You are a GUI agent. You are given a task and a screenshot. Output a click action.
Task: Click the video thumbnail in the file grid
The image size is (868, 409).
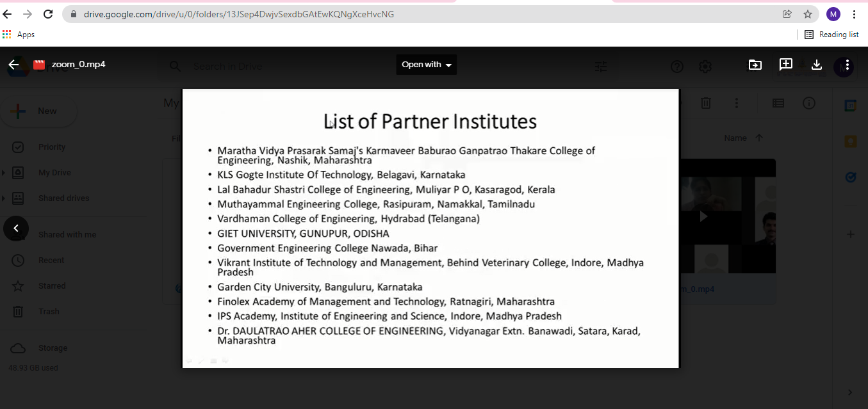[727, 216]
